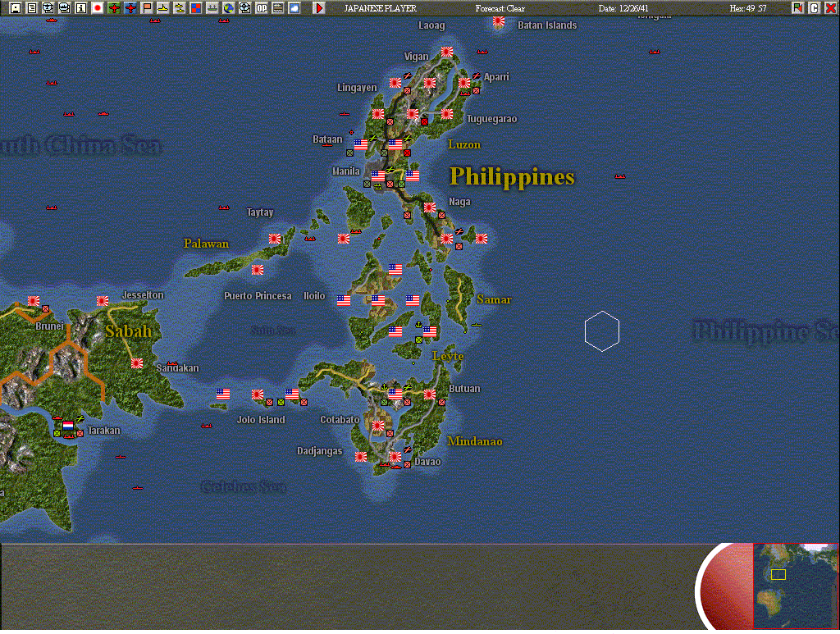Click the red X exit button
Image resolution: width=840 pixels, height=634 pixels.
(x=830, y=7)
